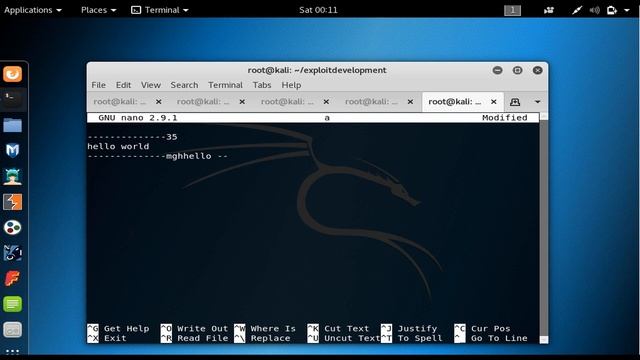Click the pen-shaped tray icon
The width and height of the screenshot is (640, 360).
pos(576,10)
